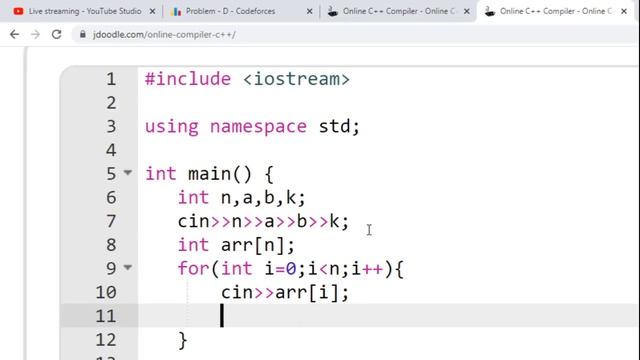Click the closing brace on line 12
Screen dimensions: 640x360
(x=182, y=340)
